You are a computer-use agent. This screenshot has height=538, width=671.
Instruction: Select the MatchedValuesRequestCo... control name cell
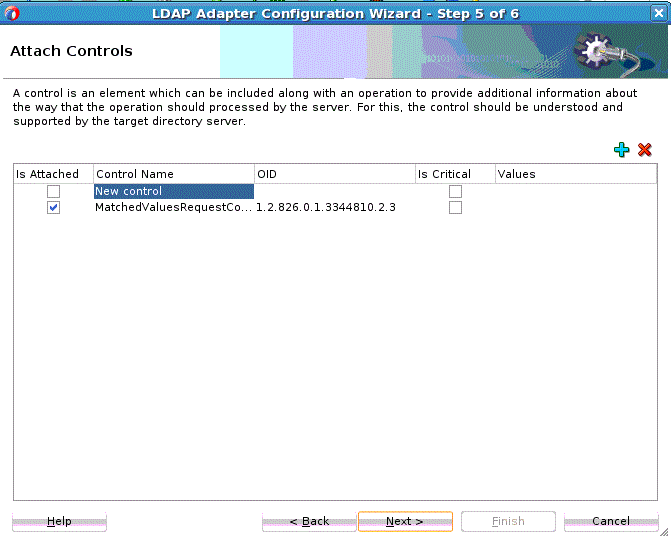pyautogui.click(x=174, y=208)
